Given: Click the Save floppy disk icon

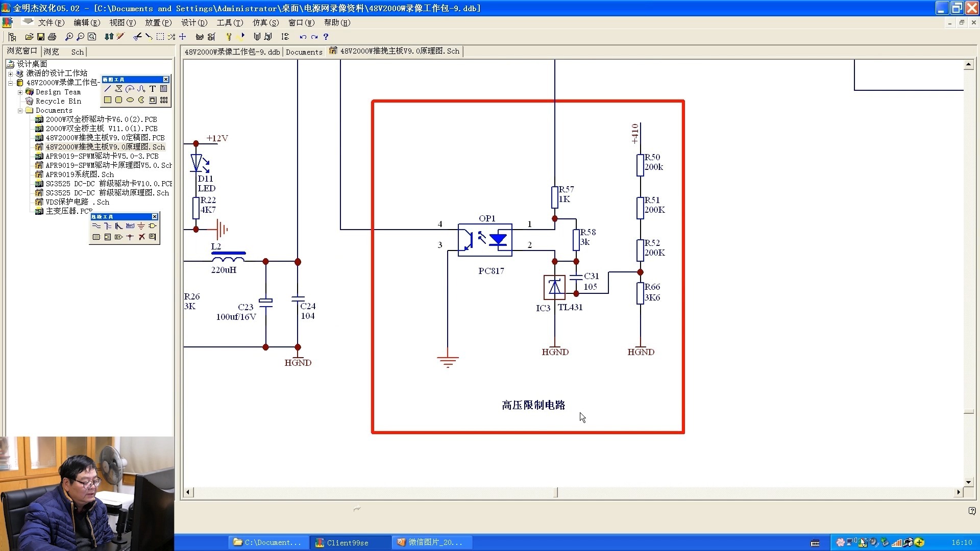Looking at the screenshot, I should tap(41, 37).
